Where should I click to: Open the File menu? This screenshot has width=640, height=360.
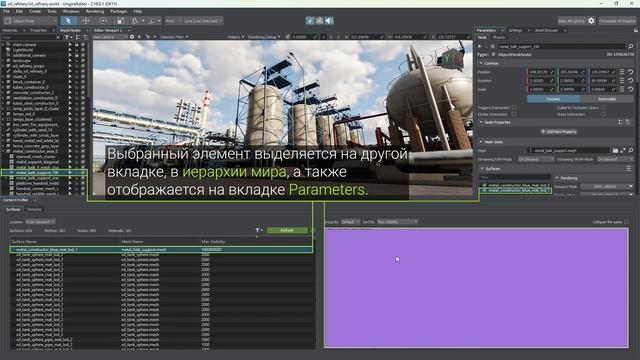point(6,11)
